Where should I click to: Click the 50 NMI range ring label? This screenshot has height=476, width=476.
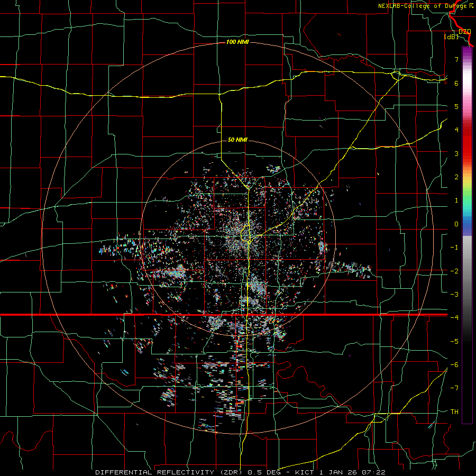(237, 140)
